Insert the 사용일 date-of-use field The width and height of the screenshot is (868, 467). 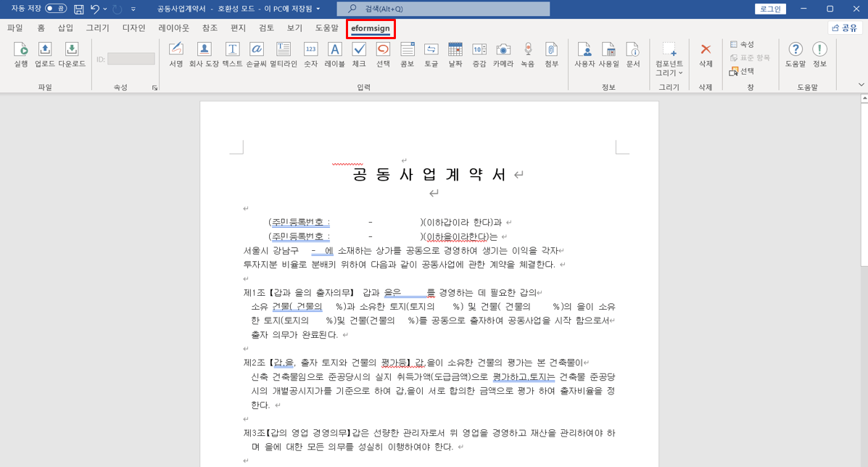point(609,55)
